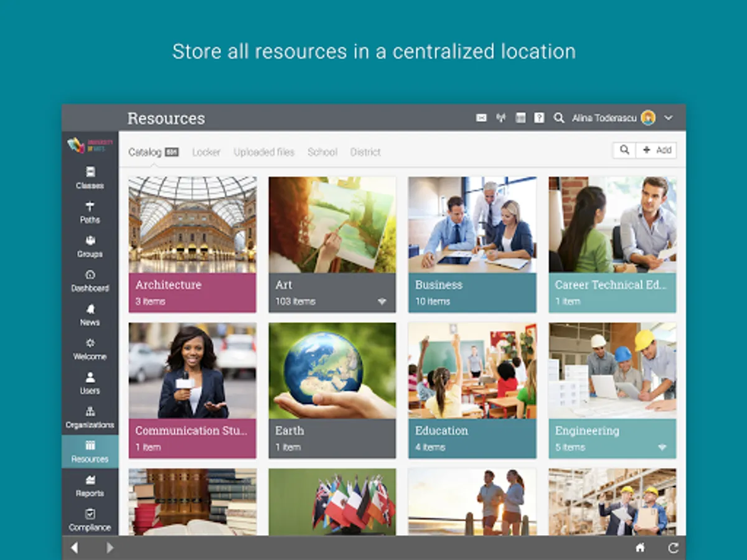
Task: Click the '10 items' text under Business
Action: coord(433,302)
